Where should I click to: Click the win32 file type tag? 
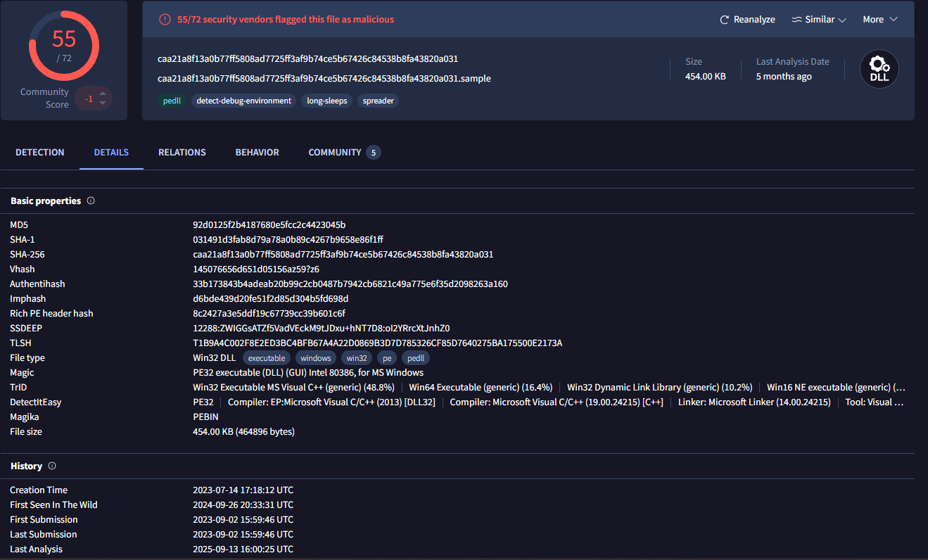357,358
